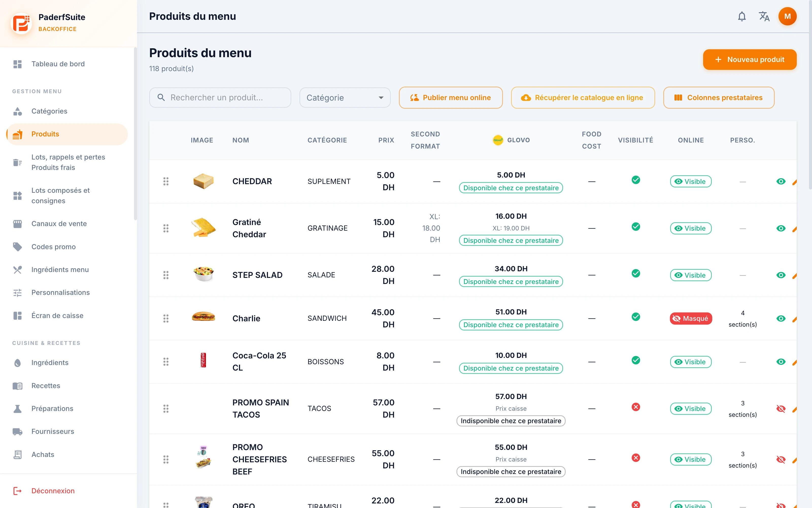Toggle green visibility check for Coca-Cola
The height and width of the screenshot is (508, 812).
(635, 360)
